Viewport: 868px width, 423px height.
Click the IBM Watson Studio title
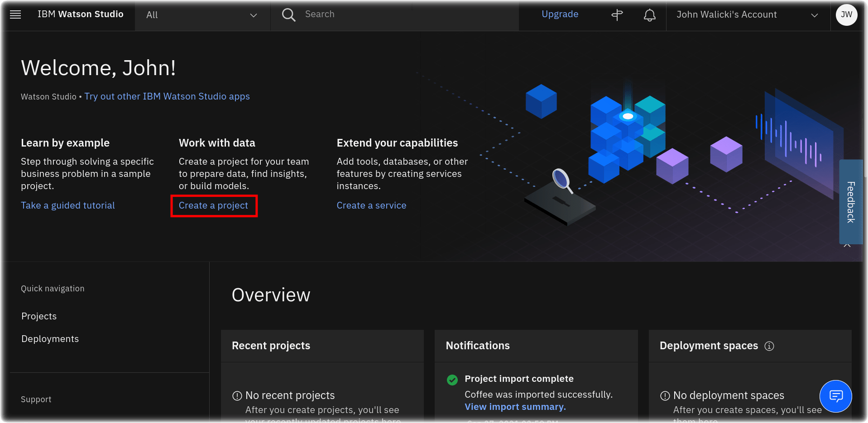[x=81, y=14]
